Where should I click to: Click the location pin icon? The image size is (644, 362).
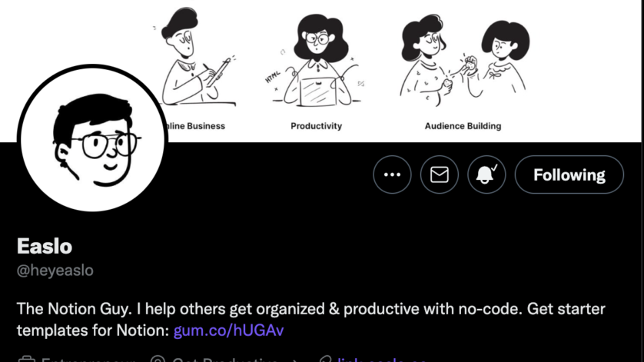[x=158, y=359]
